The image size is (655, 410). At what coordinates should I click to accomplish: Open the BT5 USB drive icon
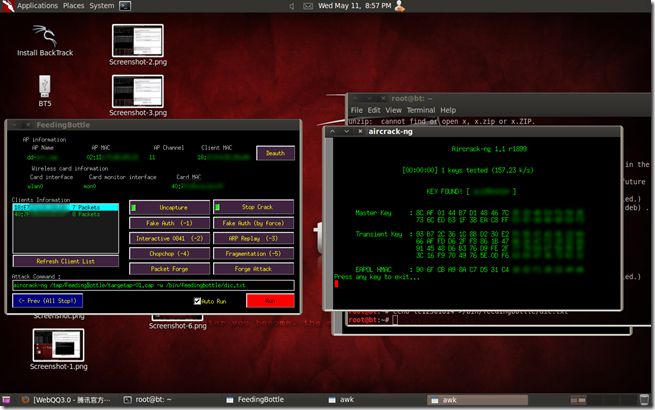pos(45,91)
